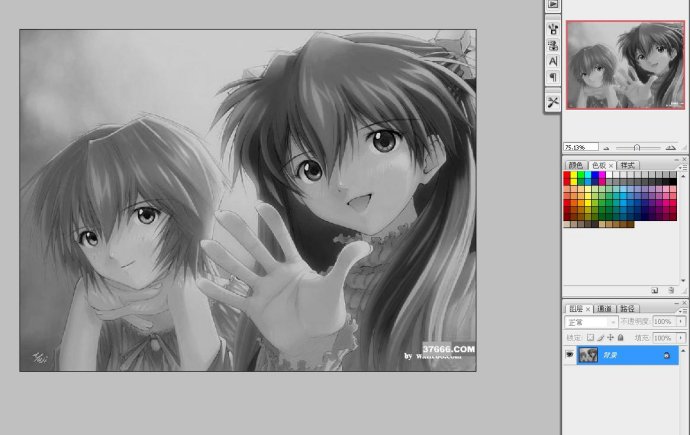Click the zoom in icon in Navigator
The width and height of the screenshot is (690, 435).
(x=671, y=148)
